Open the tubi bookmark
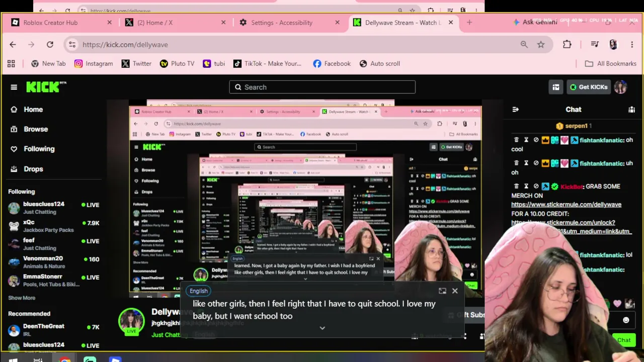The image size is (644, 362). tap(214, 63)
